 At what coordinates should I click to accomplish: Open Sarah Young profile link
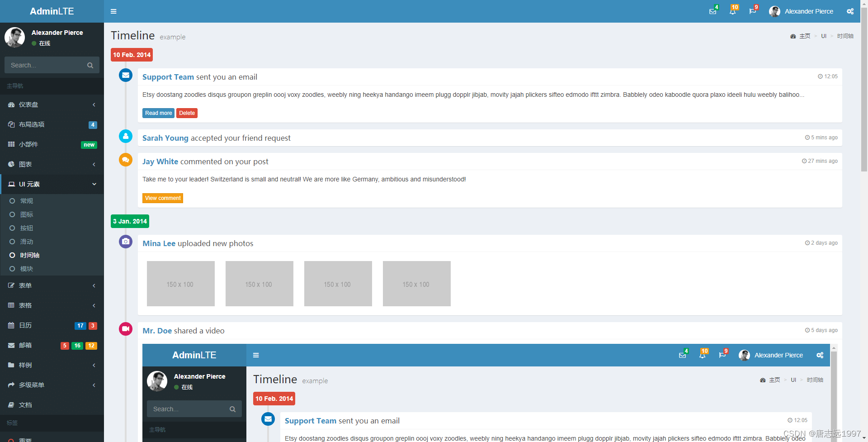(165, 138)
